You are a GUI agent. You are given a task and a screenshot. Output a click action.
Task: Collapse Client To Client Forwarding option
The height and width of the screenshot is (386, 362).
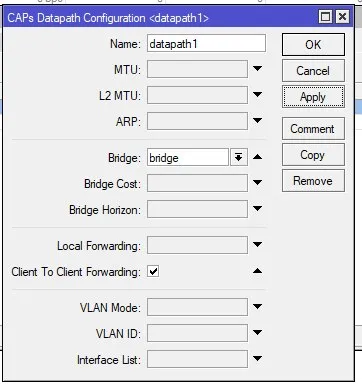click(x=257, y=271)
